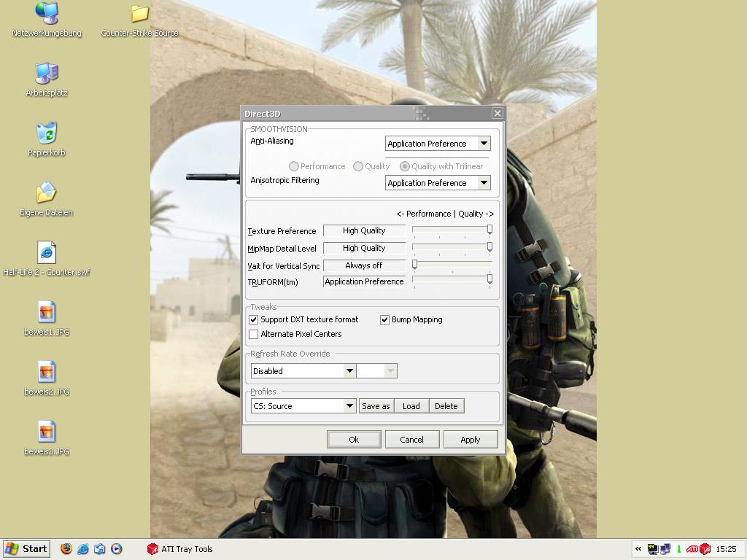The width and height of the screenshot is (747, 560).
Task: Launch Internet Explorer from quick launch
Action: click(x=83, y=549)
